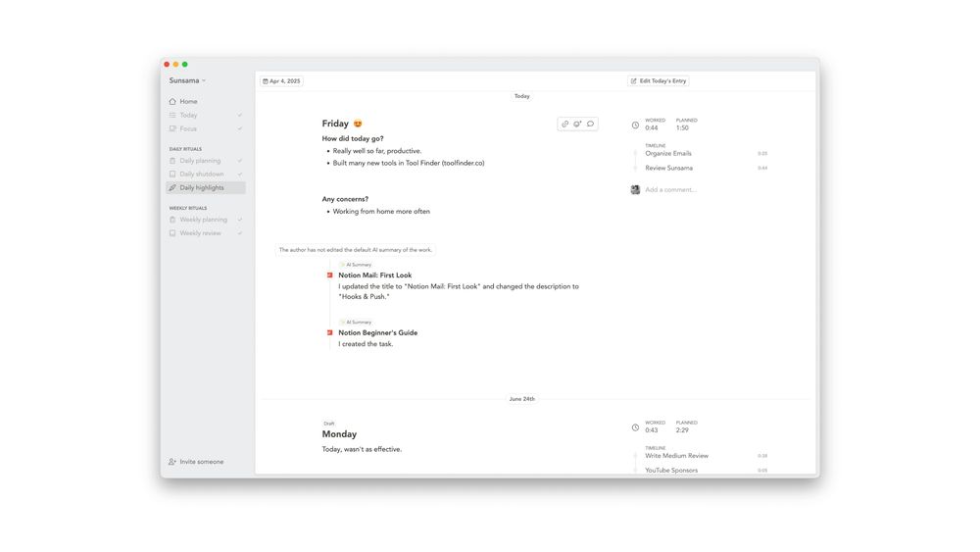This screenshot has height=552, width=980.
Task: Click red icon beside Notion Mail: First Look
Action: pyautogui.click(x=330, y=276)
